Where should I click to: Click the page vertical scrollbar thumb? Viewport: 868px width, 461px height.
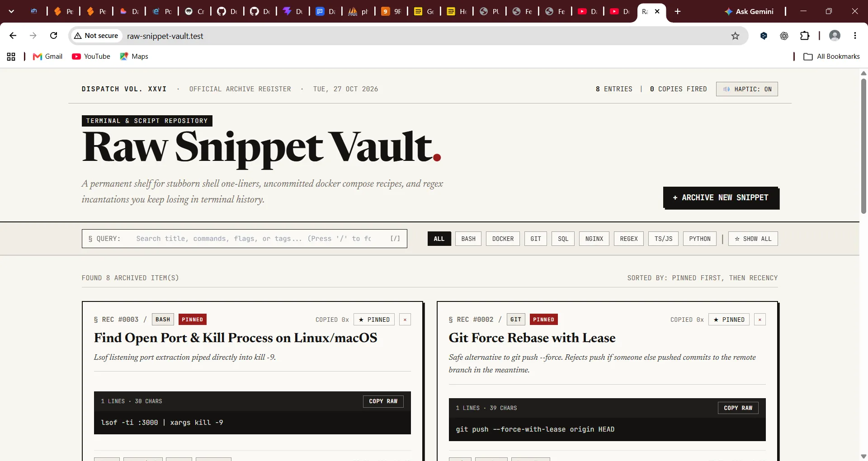click(863, 146)
